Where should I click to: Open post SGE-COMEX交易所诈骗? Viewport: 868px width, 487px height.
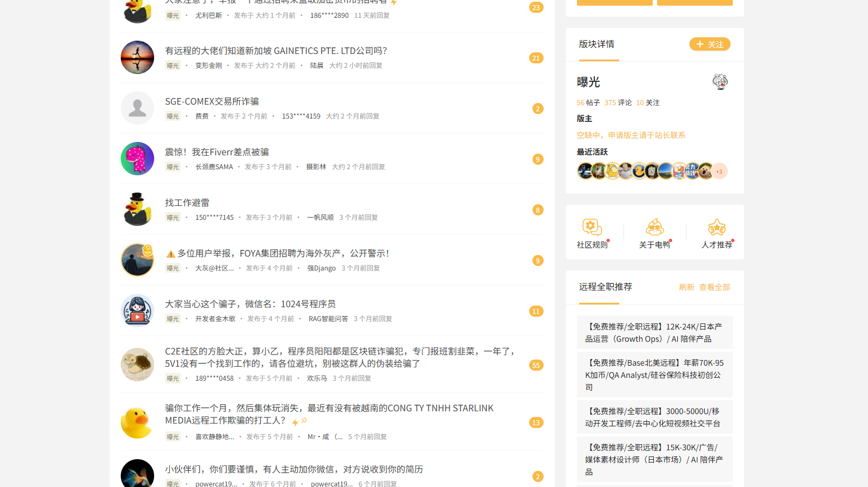click(x=211, y=101)
